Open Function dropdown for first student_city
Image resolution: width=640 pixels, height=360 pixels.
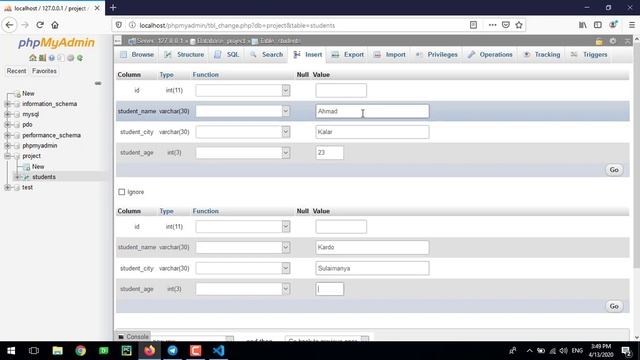pyautogui.click(x=243, y=132)
